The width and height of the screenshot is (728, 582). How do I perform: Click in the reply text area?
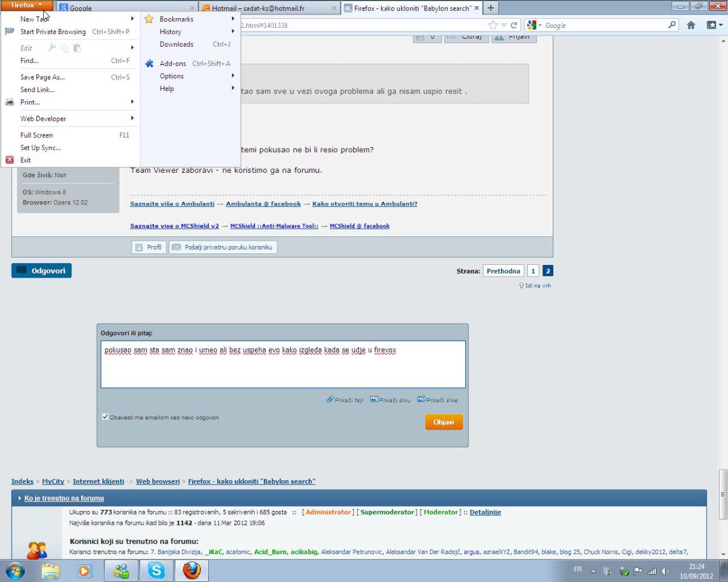coord(283,364)
